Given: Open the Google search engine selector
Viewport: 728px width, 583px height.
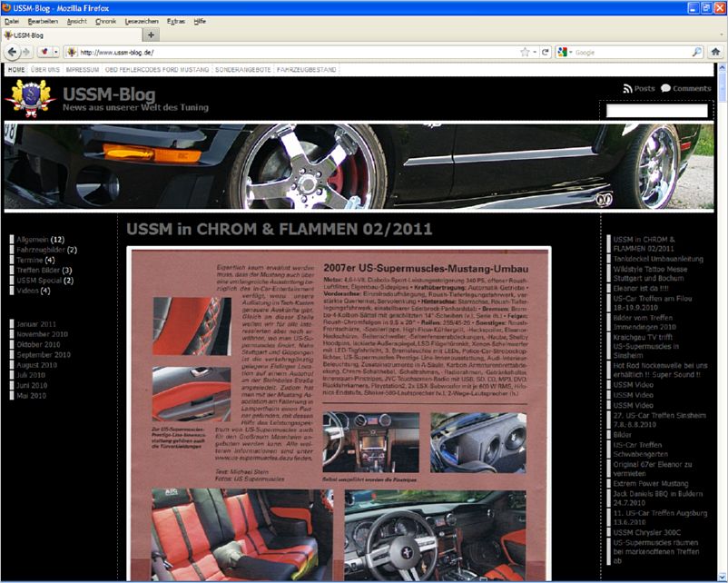Looking at the screenshot, I should (x=565, y=52).
